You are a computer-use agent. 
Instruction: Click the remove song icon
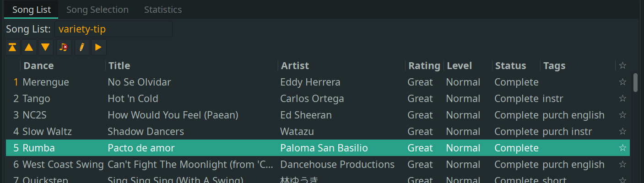pyautogui.click(x=64, y=47)
